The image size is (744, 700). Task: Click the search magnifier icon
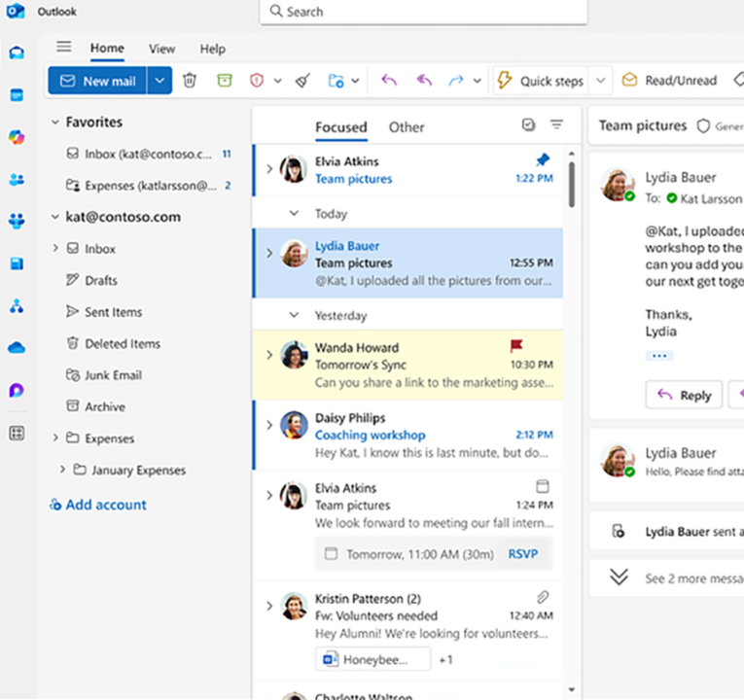click(275, 11)
